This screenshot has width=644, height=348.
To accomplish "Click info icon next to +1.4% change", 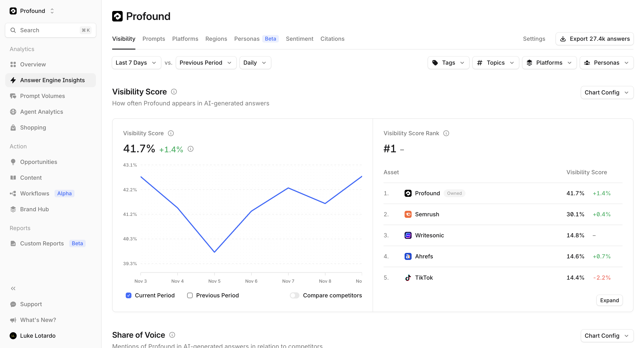I will pos(191,149).
